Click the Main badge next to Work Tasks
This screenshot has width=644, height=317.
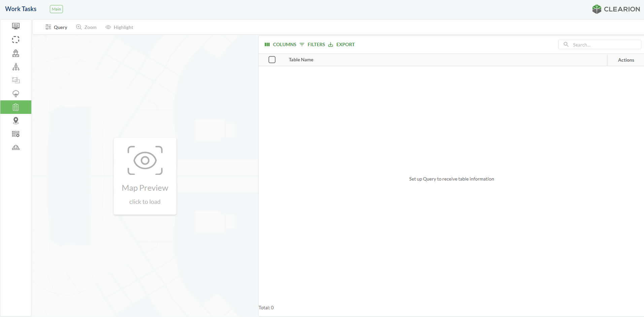pyautogui.click(x=56, y=9)
